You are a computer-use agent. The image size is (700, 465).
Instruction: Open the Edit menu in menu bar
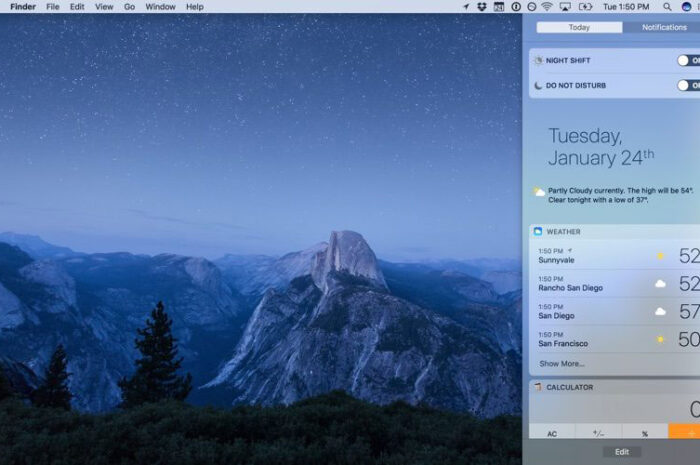click(x=77, y=7)
